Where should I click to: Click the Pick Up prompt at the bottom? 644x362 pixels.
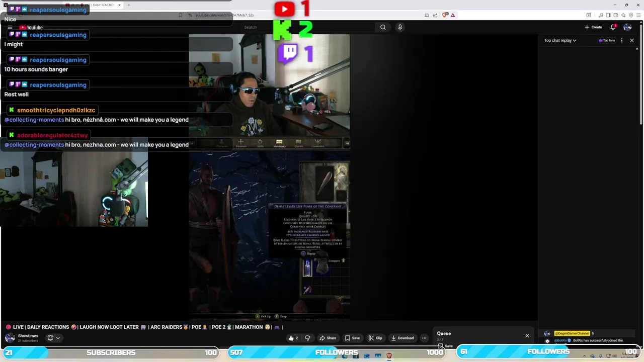click(x=263, y=316)
